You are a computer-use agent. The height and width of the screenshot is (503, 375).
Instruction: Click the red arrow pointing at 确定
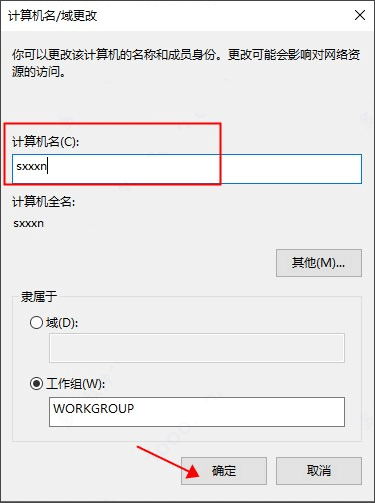(168, 462)
